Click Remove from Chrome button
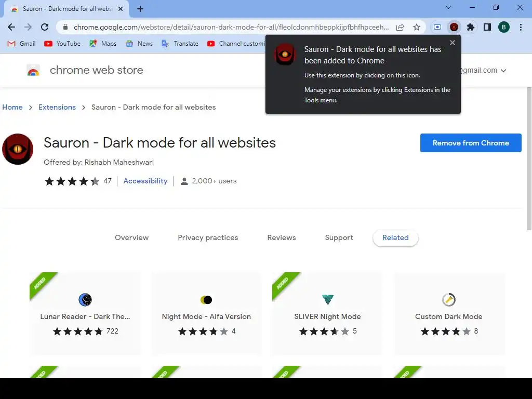This screenshot has width=532, height=399. point(471,143)
